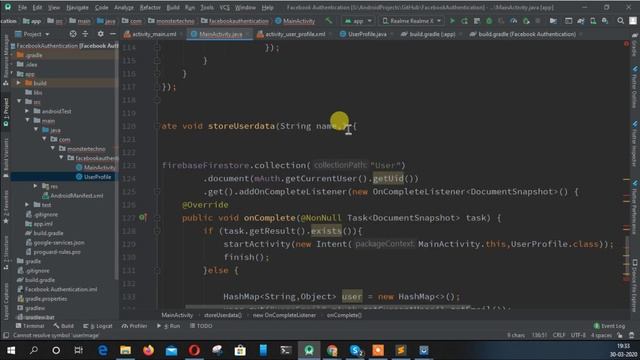Open the AVD Manager icon
Viewport: 640px width, 360px height.
pyautogui.click(x=593, y=21)
